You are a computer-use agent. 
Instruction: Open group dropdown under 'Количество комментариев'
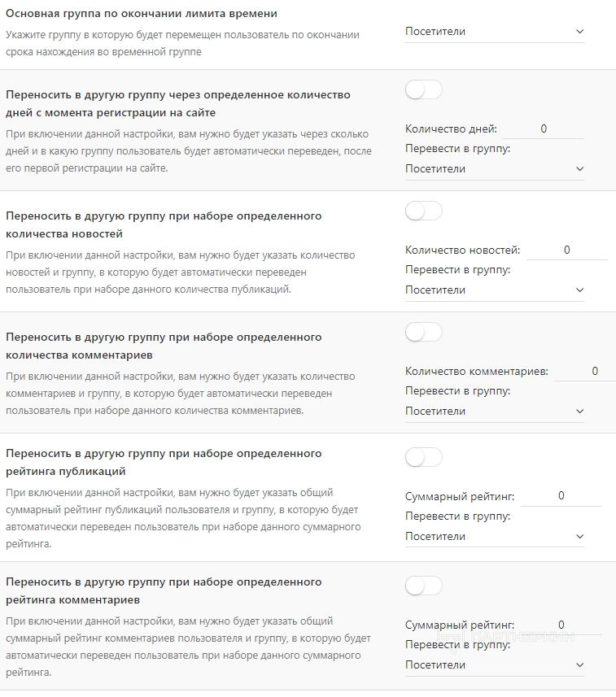[x=494, y=412]
